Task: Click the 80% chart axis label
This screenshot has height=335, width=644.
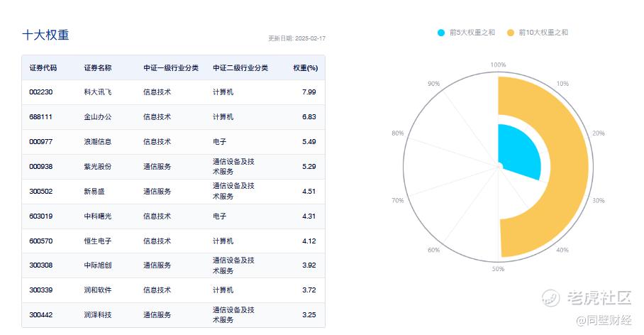Action: coord(398,133)
